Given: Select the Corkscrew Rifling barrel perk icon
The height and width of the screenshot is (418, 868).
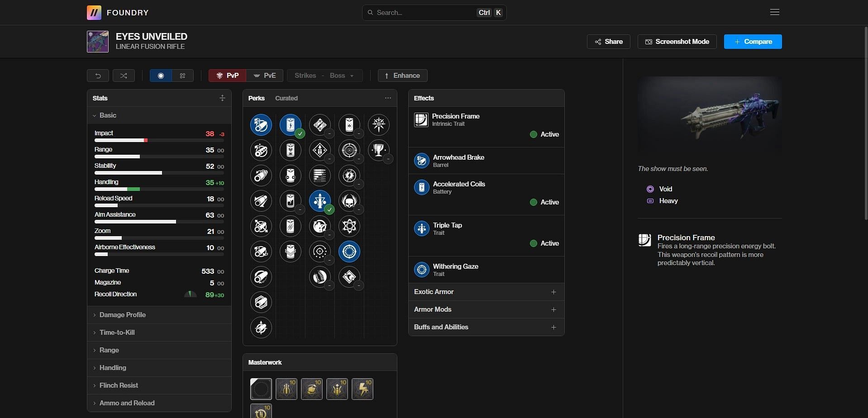Looking at the screenshot, I should pos(261,176).
